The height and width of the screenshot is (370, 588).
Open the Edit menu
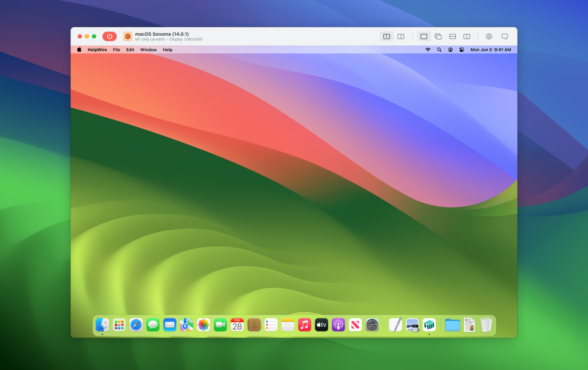pyautogui.click(x=130, y=49)
